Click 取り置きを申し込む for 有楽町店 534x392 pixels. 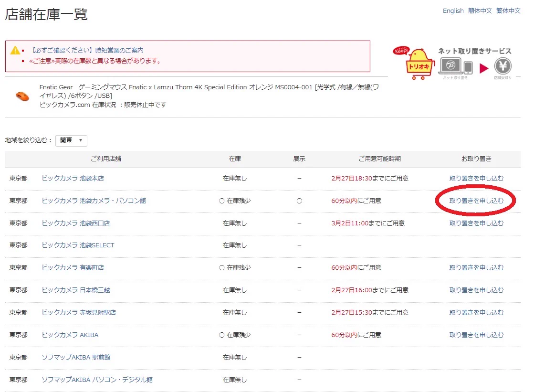[x=476, y=268]
